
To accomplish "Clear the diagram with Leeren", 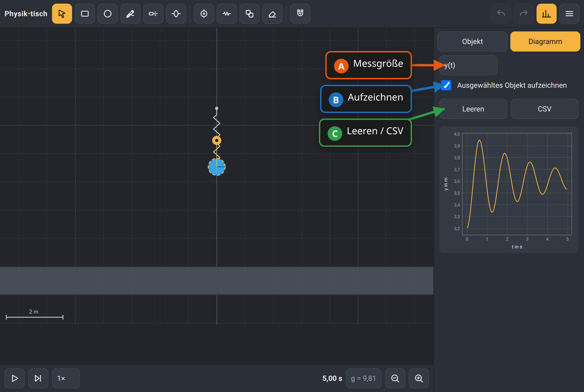I will 473,109.
